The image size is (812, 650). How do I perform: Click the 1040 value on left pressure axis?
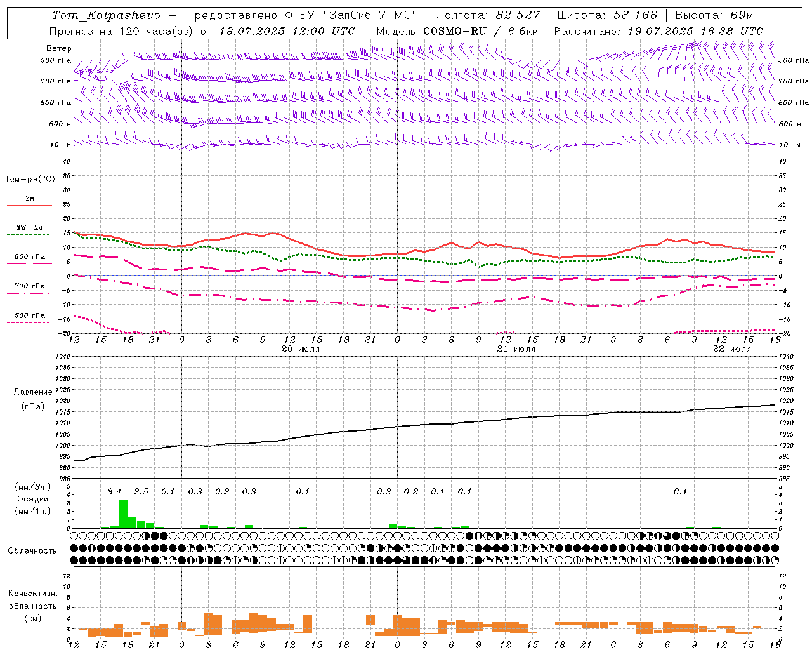(x=63, y=356)
